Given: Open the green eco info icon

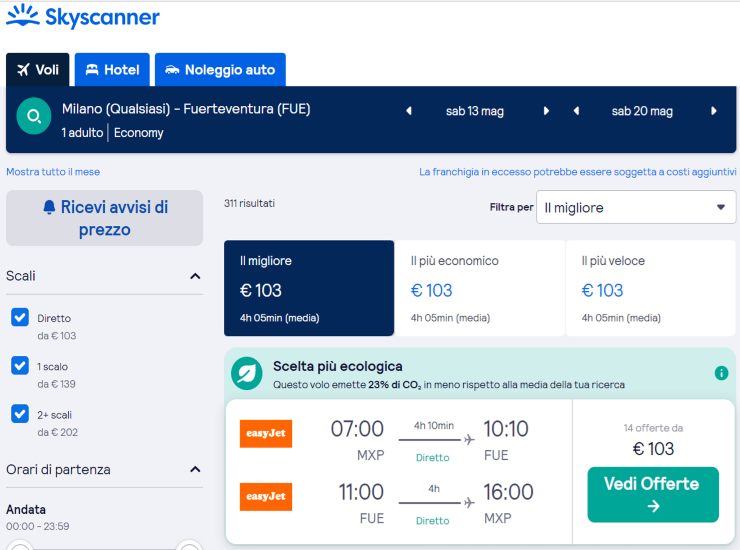Looking at the screenshot, I should [721, 373].
